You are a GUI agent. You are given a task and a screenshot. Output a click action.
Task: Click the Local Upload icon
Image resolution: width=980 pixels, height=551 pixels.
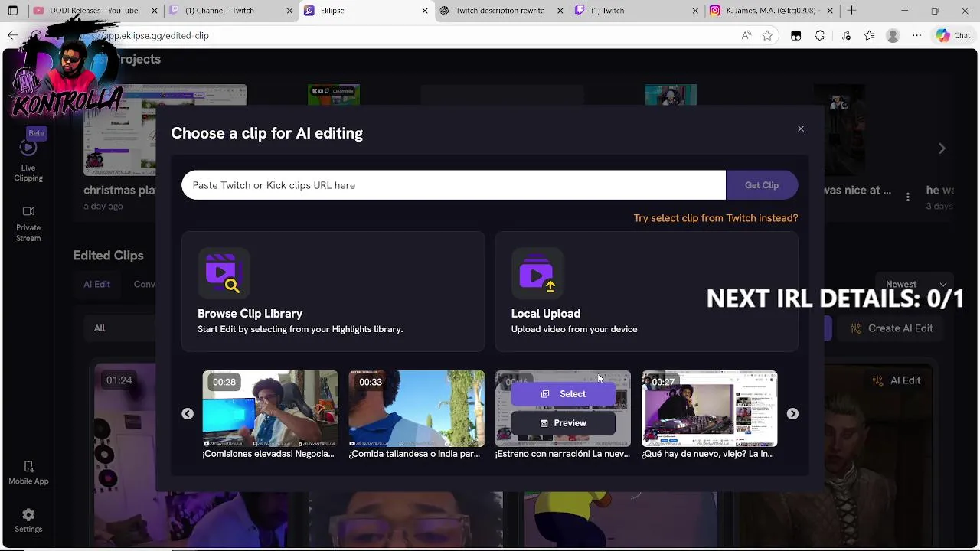(x=537, y=273)
